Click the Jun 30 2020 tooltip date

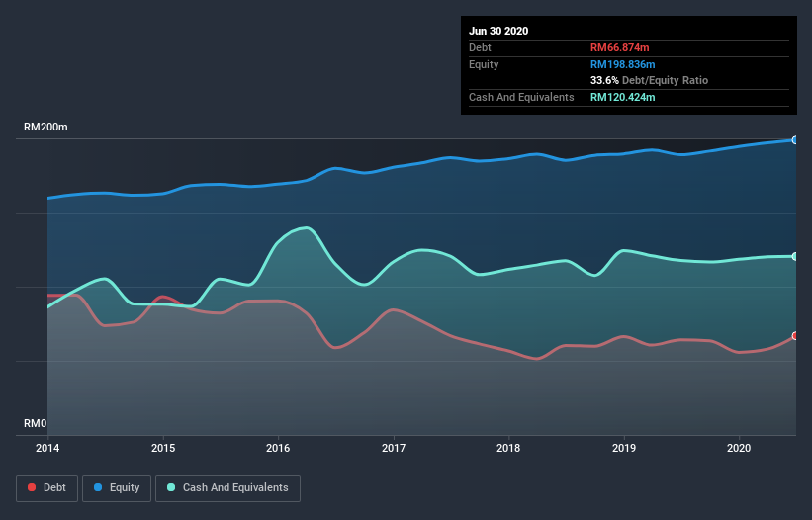point(498,31)
